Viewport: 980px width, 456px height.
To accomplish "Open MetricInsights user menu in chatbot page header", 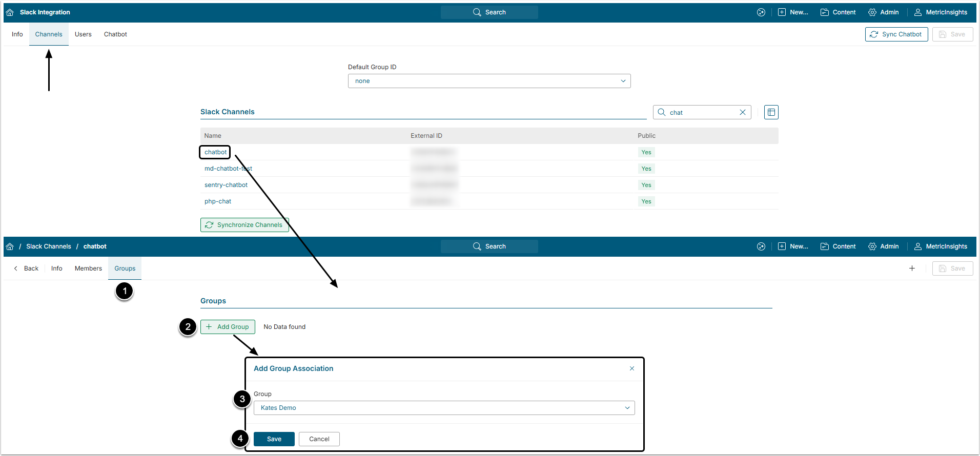I will click(x=941, y=246).
